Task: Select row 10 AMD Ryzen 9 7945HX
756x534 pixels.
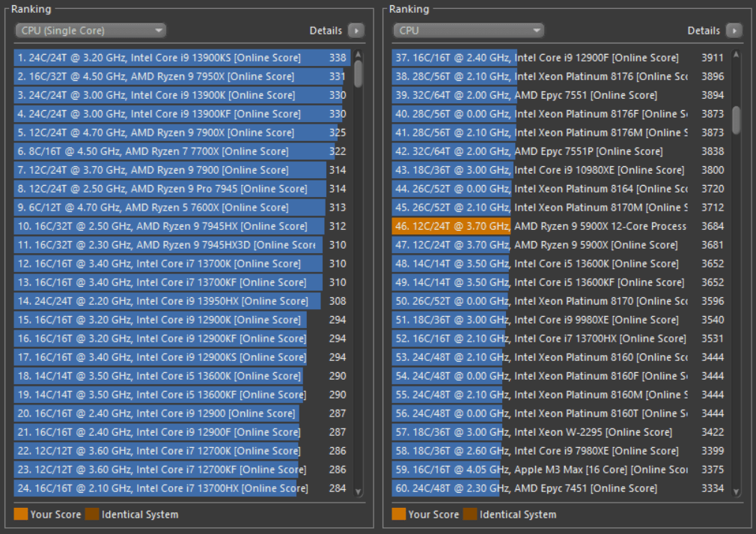Action: point(182,226)
